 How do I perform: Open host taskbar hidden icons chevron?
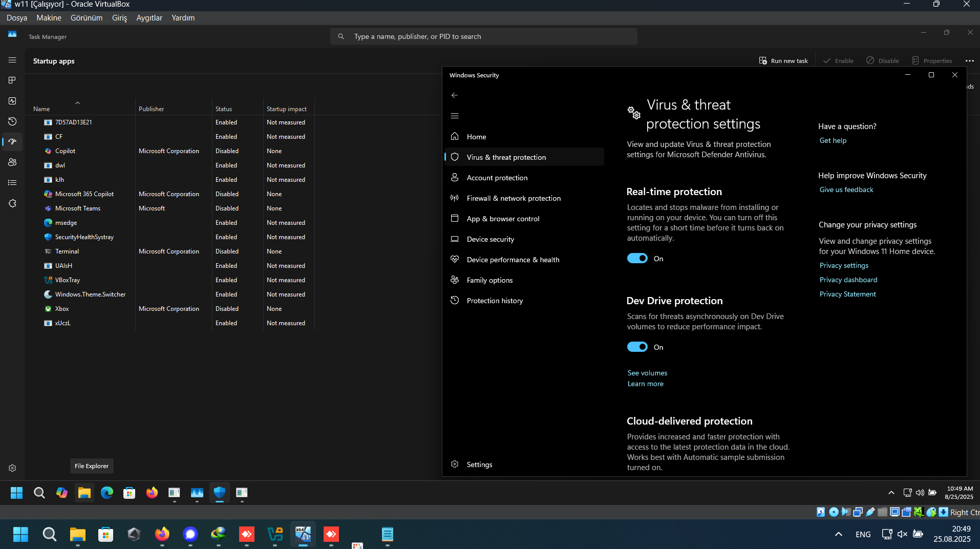point(838,534)
